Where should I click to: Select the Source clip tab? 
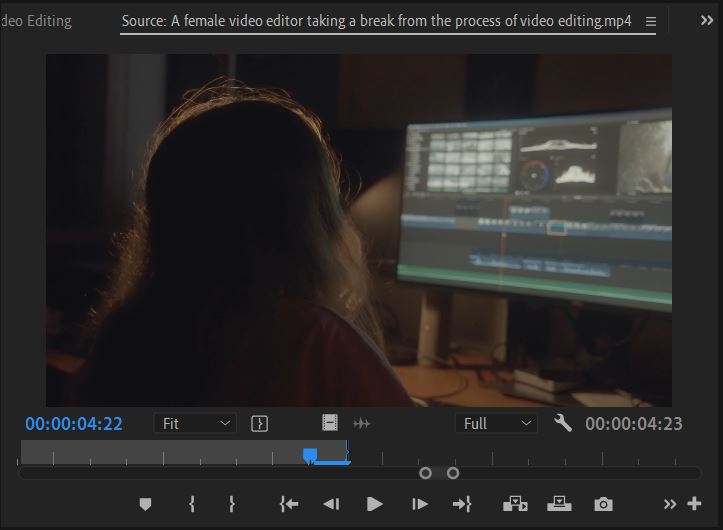(376, 21)
